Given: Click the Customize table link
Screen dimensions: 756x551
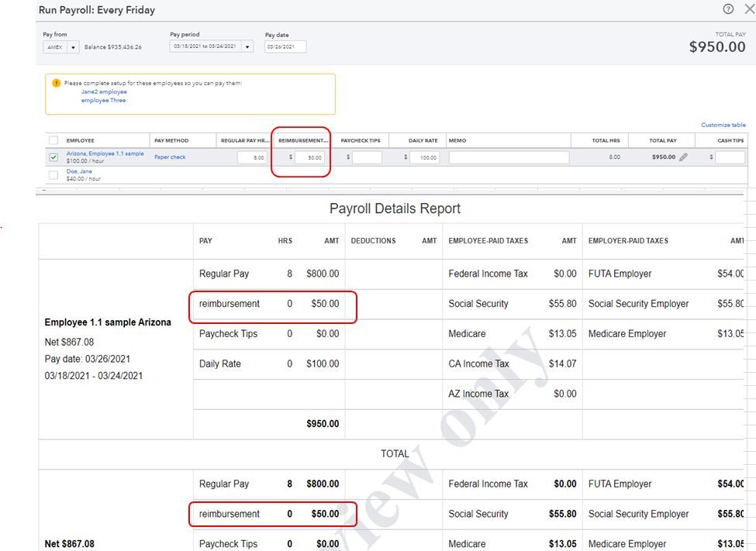Looking at the screenshot, I should [x=723, y=125].
